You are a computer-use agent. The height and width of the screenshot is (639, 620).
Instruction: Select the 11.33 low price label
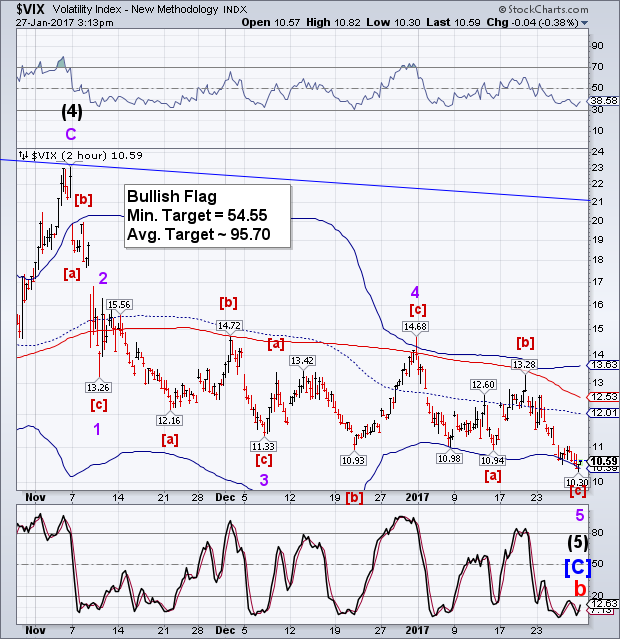pyautogui.click(x=263, y=446)
